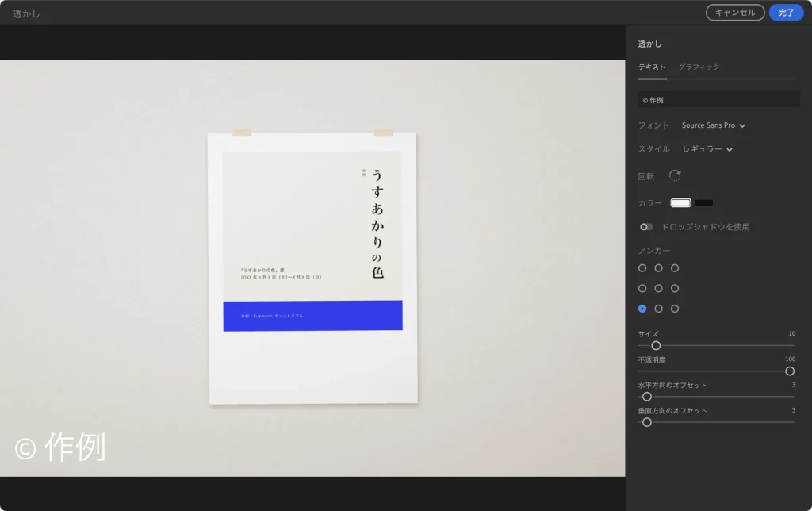
Task: Open the Source Sans Pro font dropdown
Action: [713, 125]
